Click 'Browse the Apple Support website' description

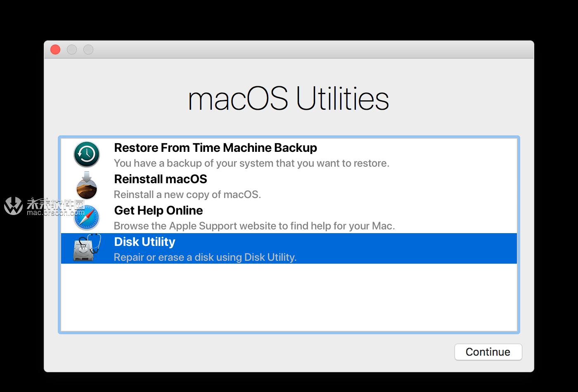[x=254, y=226]
